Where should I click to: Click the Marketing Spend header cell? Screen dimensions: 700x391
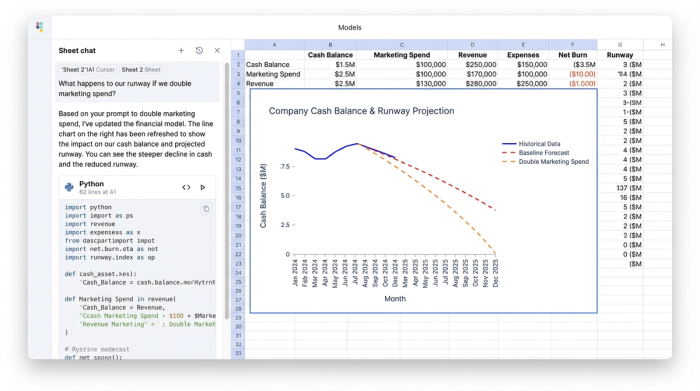coord(402,55)
